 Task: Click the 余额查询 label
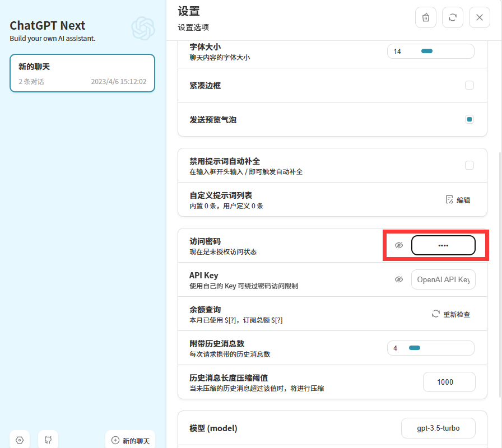coord(205,310)
